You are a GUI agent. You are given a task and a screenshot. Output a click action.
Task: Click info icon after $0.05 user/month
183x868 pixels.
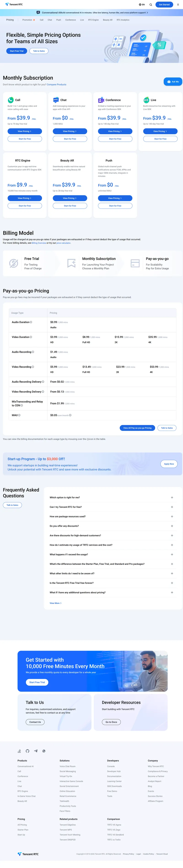click(70, 415)
